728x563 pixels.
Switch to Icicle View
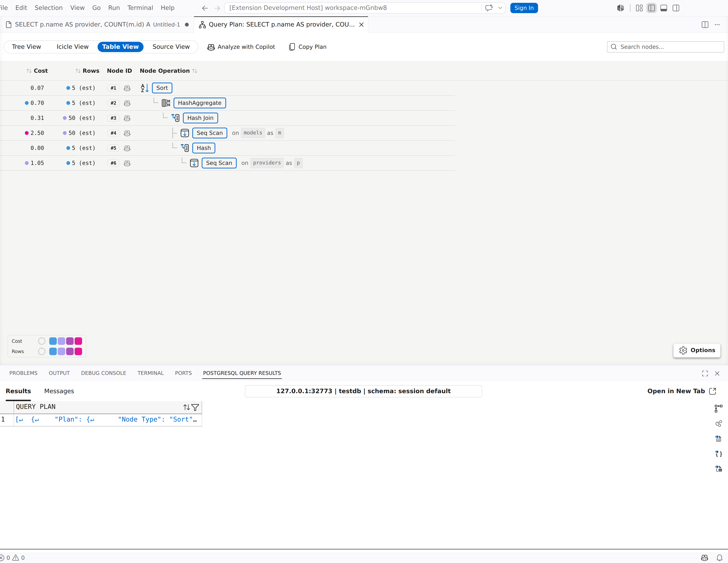(72, 47)
